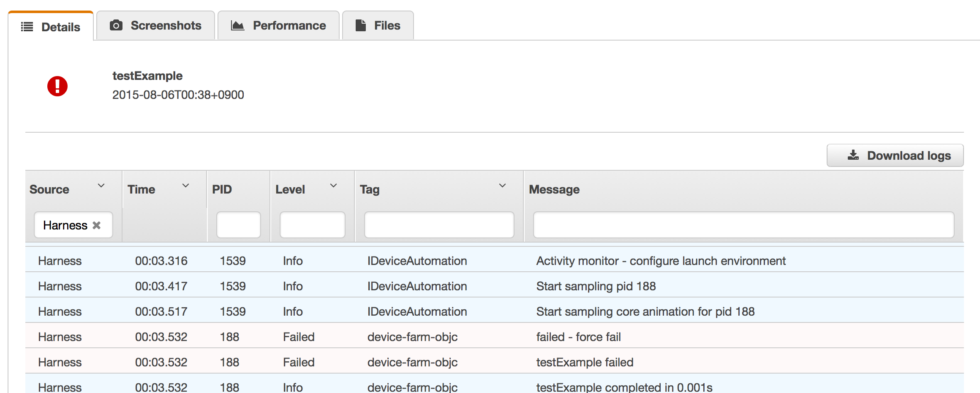Expand the Level column dropdown
The image size is (980, 393).
click(x=333, y=186)
